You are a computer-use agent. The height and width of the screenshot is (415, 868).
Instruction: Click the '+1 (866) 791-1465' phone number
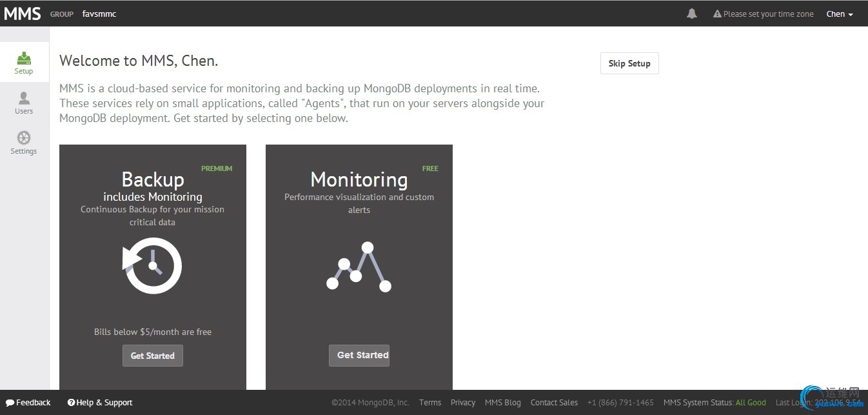pos(620,402)
